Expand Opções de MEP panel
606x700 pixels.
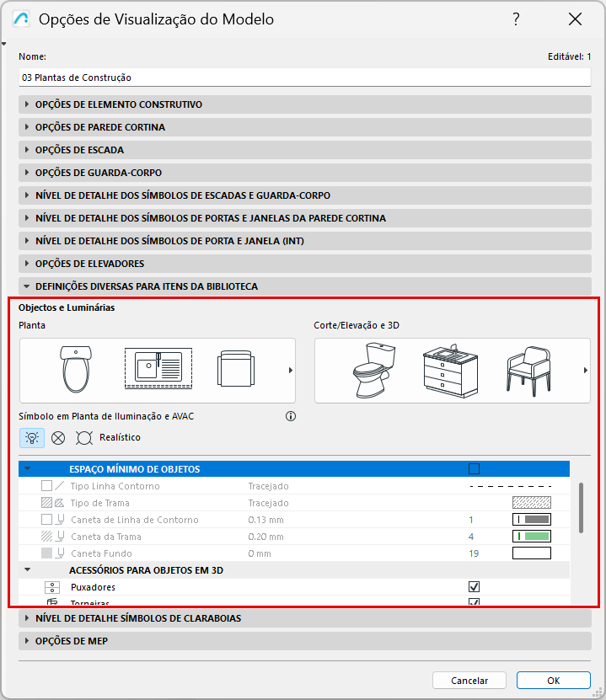305,641
